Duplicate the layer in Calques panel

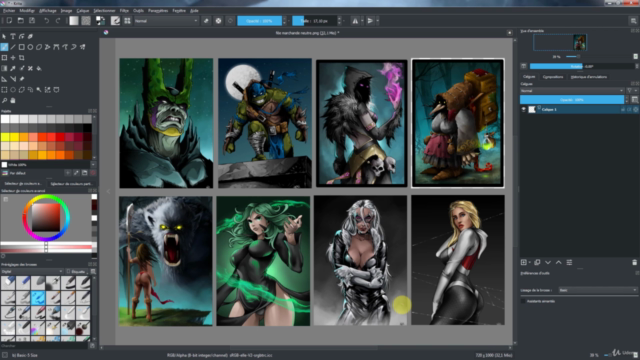537,262
